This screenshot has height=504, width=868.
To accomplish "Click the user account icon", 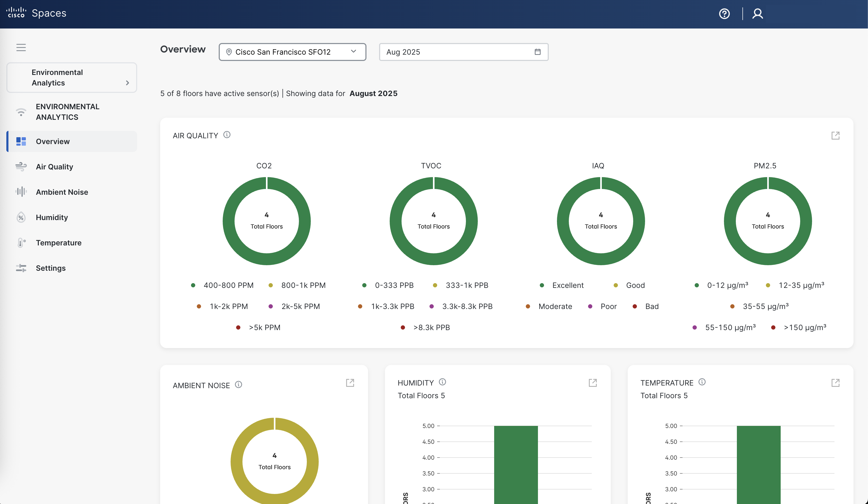I will [757, 14].
